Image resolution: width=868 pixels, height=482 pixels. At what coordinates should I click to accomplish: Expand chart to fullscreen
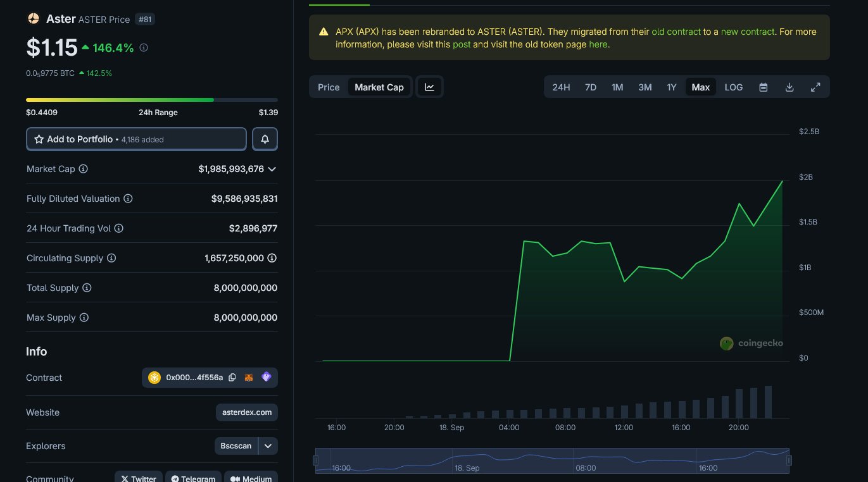pos(815,87)
